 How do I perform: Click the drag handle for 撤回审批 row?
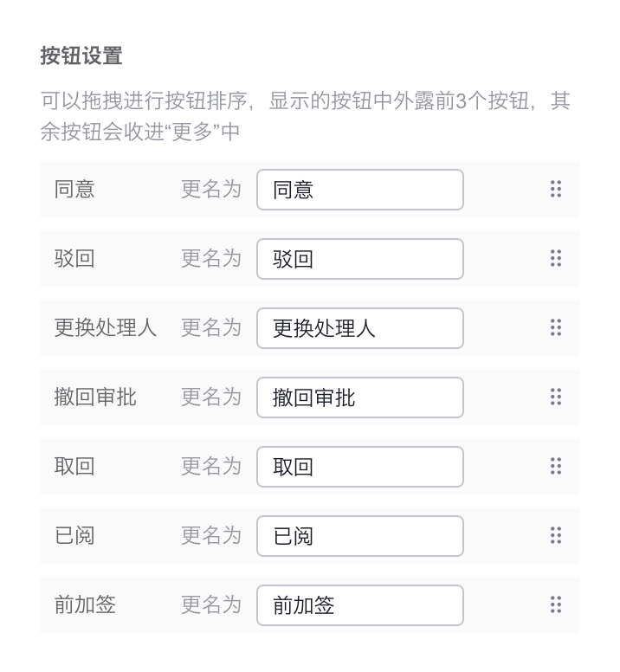click(556, 397)
